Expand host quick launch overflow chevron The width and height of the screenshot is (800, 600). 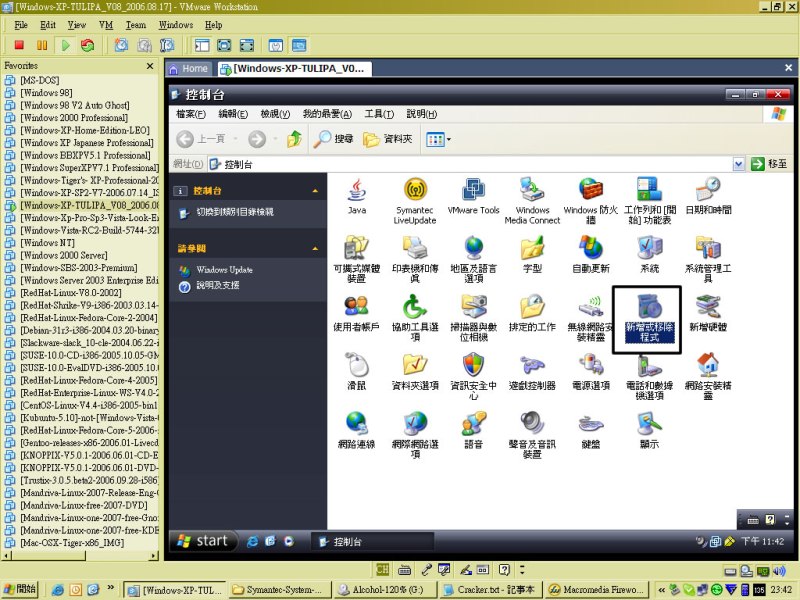click(x=110, y=588)
